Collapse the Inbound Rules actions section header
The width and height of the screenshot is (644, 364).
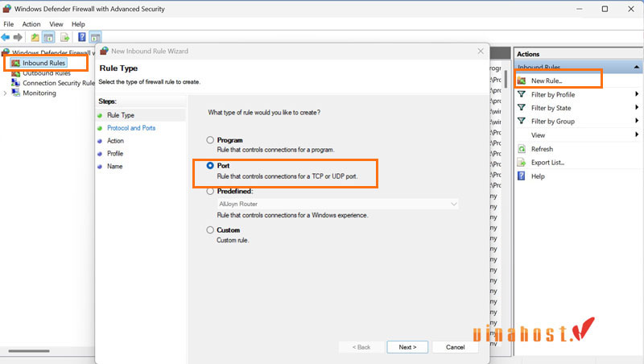click(636, 67)
